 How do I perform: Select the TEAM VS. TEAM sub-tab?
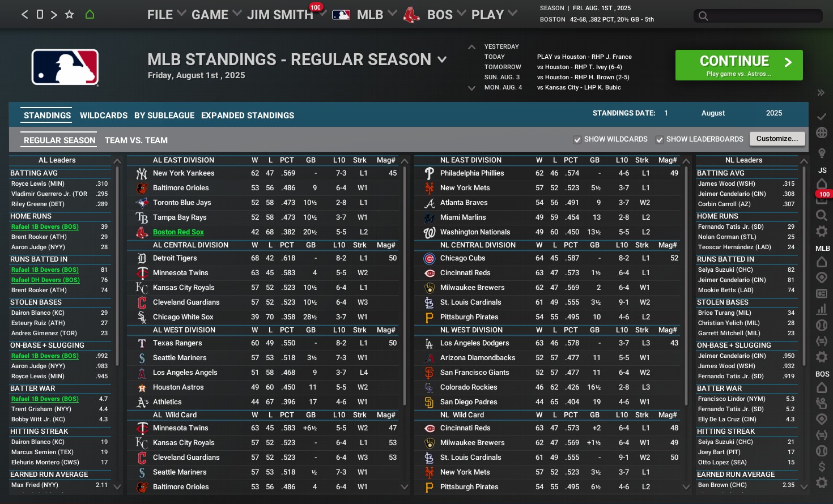click(x=136, y=140)
